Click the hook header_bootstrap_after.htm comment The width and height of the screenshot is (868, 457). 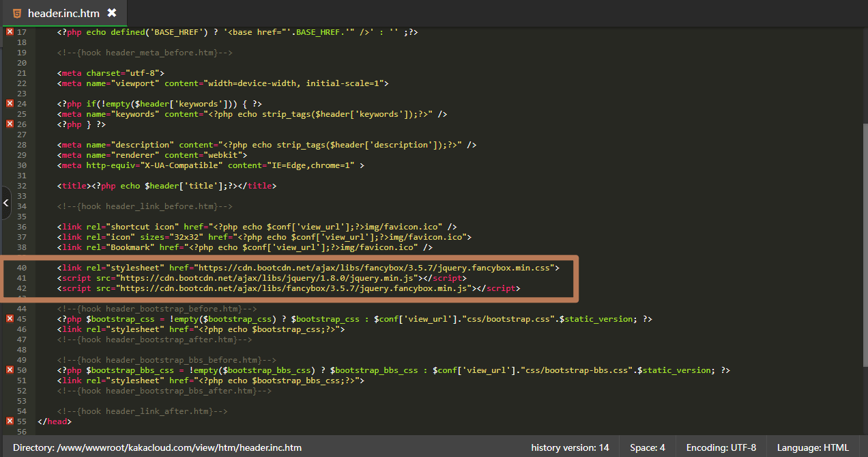pos(155,340)
